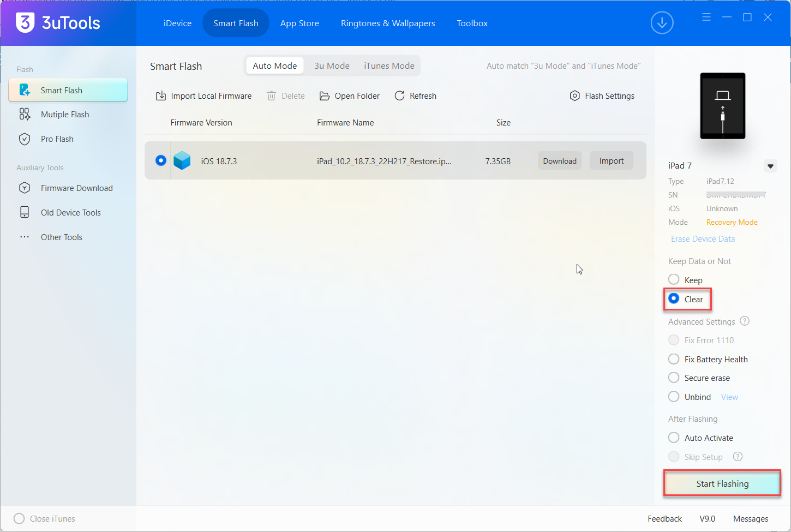
Task: Click the iPad recovery mode thumbnail
Action: (722, 106)
